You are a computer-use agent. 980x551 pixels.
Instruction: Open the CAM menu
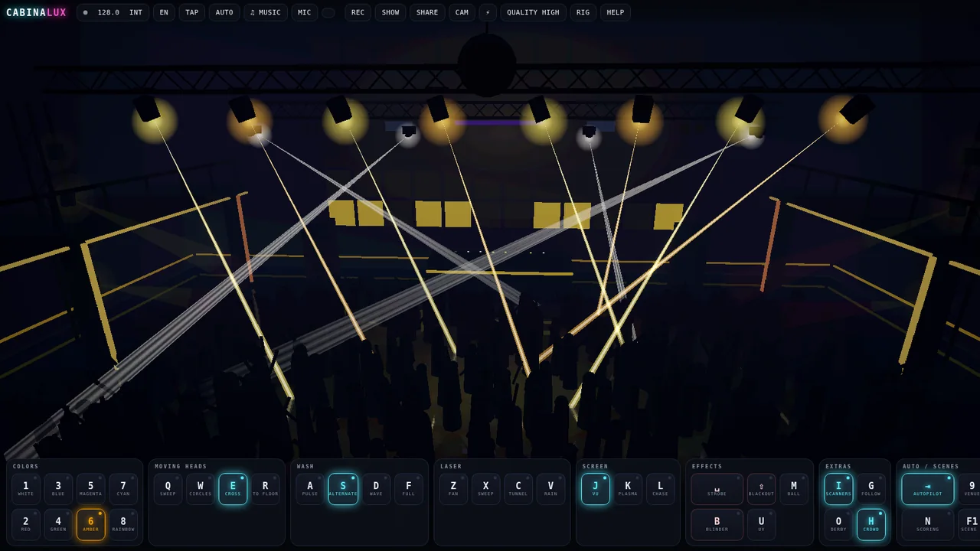(462, 12)
